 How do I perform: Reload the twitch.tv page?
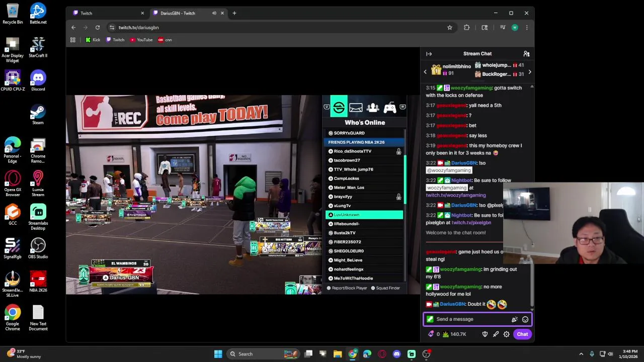pos(98,27)
